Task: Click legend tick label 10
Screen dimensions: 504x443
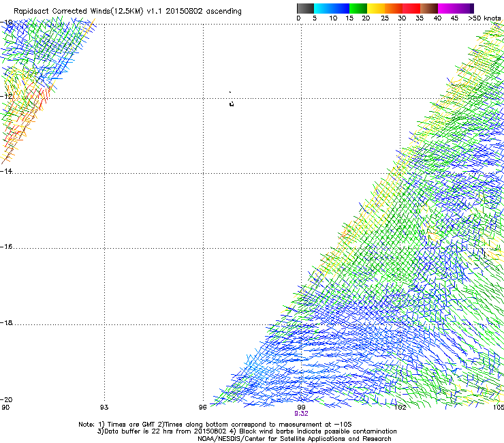Action: coord(333,18)
